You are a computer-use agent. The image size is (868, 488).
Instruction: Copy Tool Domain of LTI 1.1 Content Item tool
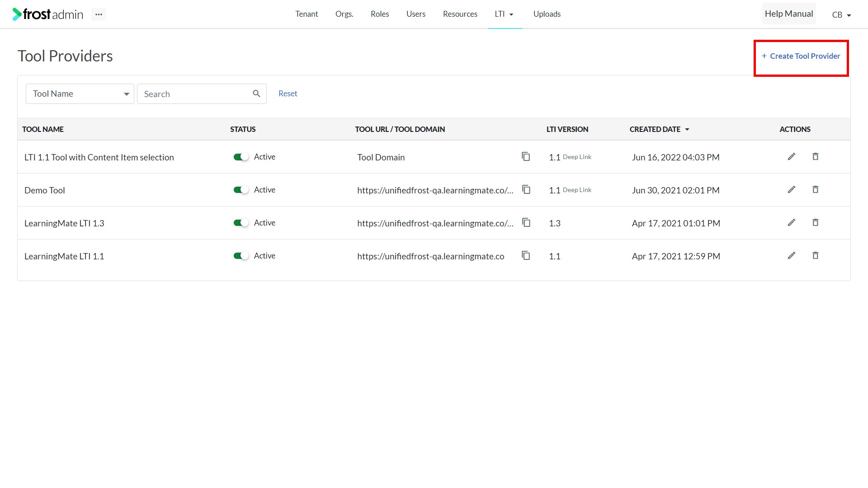526,156
